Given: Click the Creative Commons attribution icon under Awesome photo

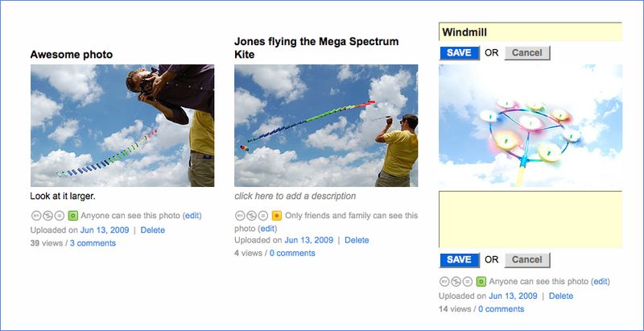Looking at the screenshot, I should (36, 216).
